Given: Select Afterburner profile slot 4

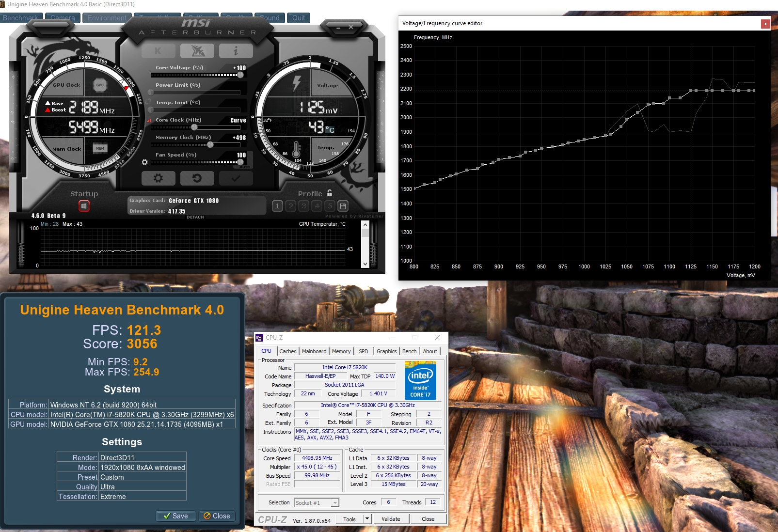Looking at the screenshot, I should click(x=317, y=206).
